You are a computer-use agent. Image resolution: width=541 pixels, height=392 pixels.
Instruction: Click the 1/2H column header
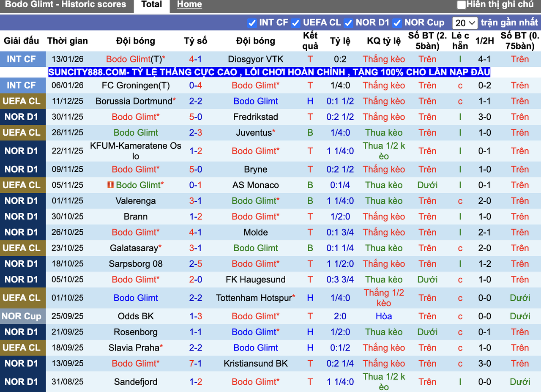pyautogui.click(x=484, y=41)
